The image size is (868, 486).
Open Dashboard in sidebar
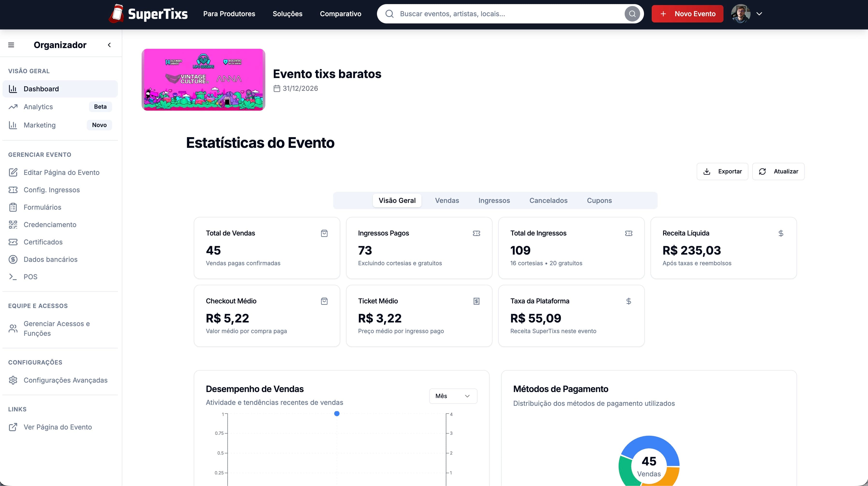coord(60,89)
